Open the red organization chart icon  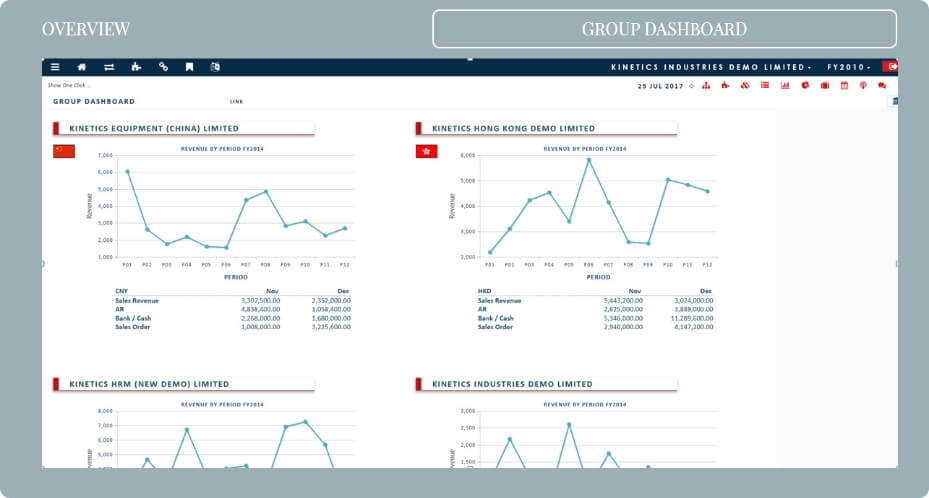[706, 86]
